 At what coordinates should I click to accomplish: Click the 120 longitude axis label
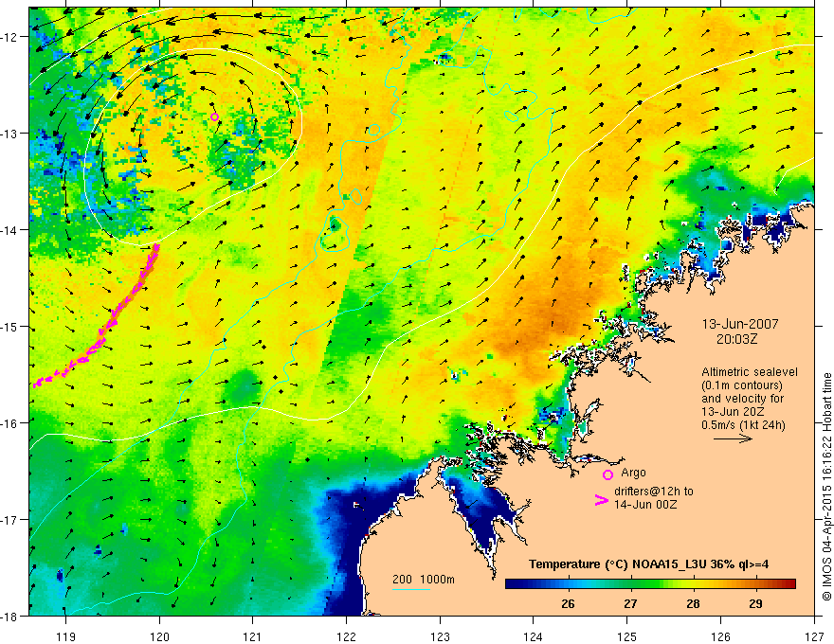pos(159,636)
